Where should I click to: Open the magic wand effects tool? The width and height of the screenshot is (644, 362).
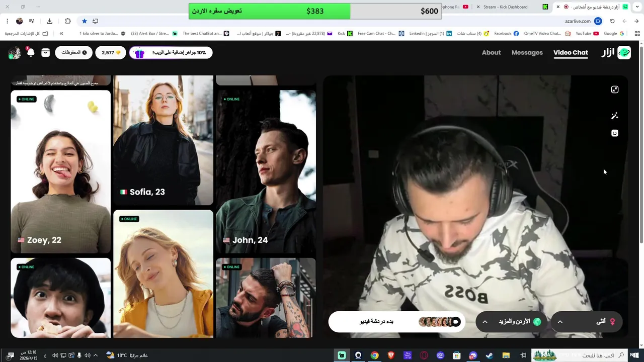pos(614,116)
